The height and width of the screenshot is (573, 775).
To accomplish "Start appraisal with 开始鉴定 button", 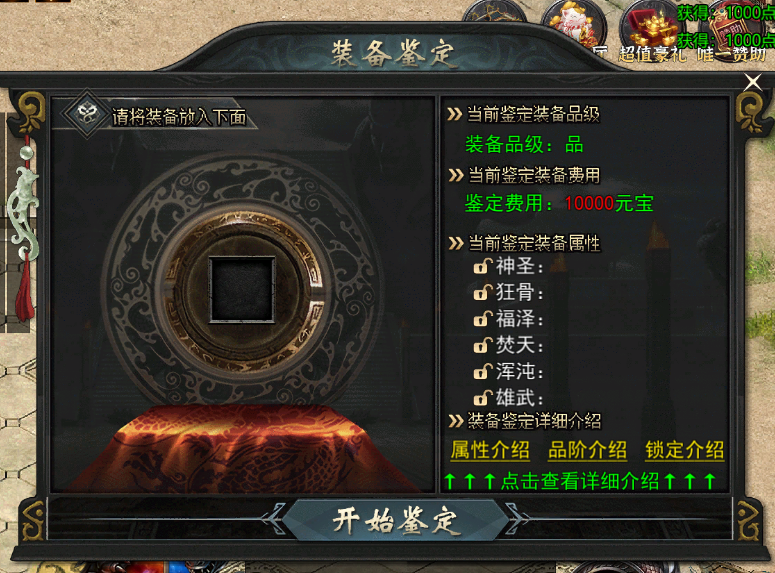I will [x=396, y=520].
